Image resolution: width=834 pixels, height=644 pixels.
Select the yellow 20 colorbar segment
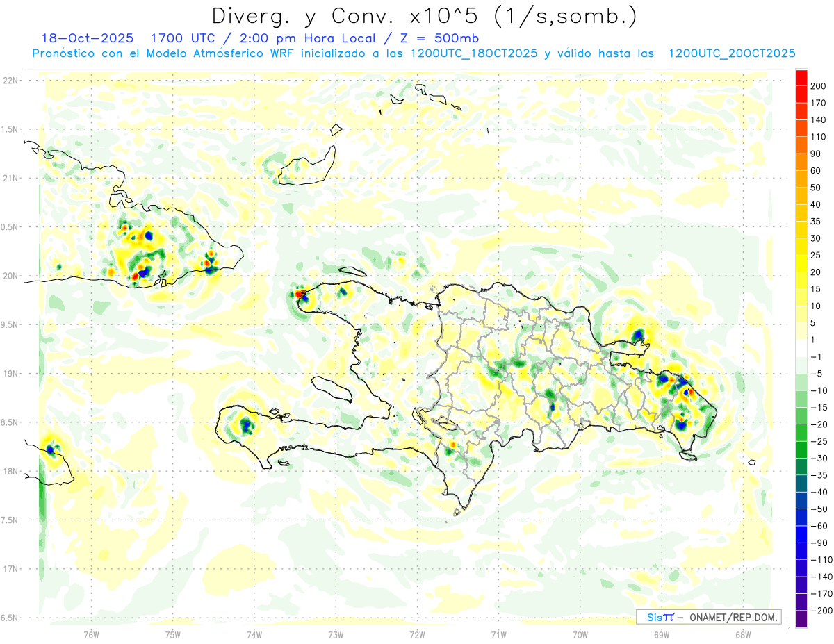pos(801,264)
